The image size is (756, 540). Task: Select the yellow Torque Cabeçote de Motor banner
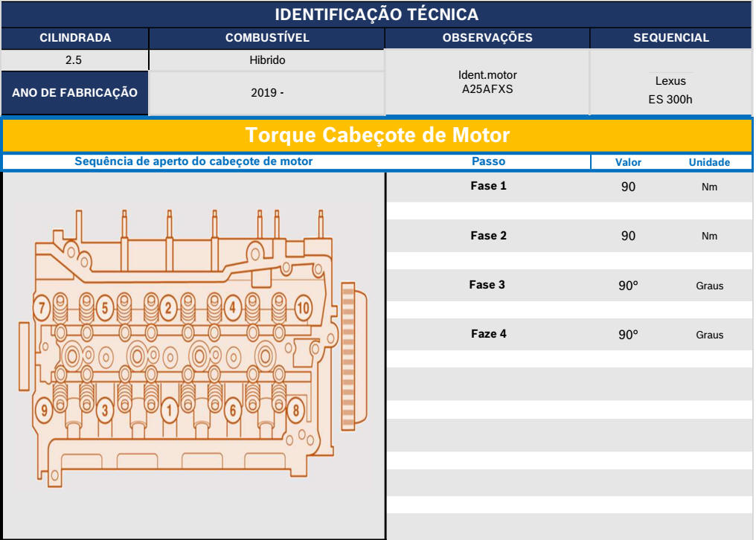pos(377,135)
